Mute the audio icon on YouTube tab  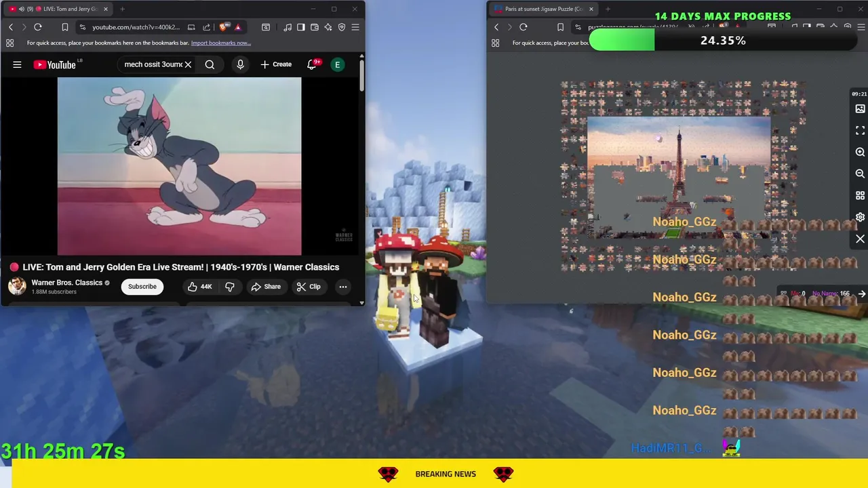tap(21, 9)
